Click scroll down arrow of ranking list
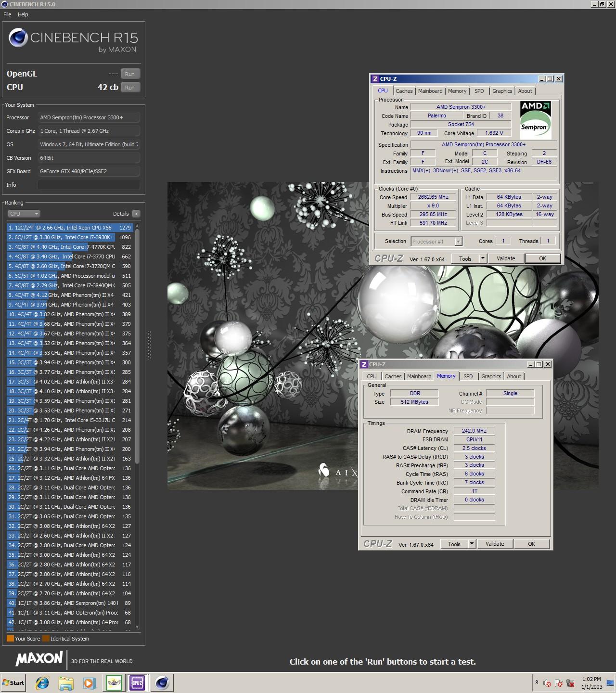 pyautogui.click(x=137, y=627)
